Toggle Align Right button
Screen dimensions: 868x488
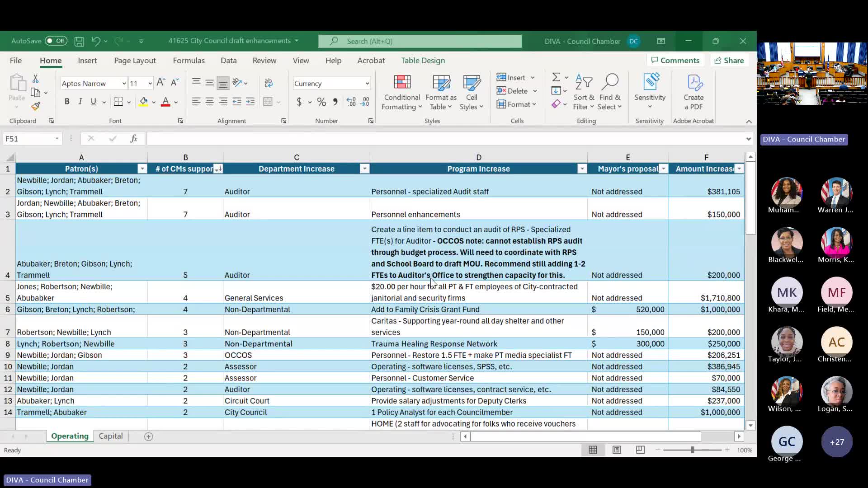[x=223, y=102]
